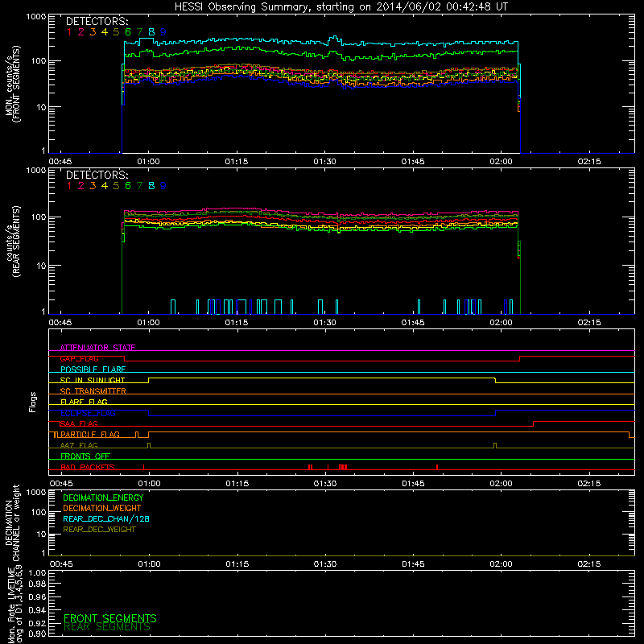Image resolution: width=644 pixels, height=644 pixels.
Task: Click 01:15 tick label under rear segments plot
Action: [x=237, y=323]
